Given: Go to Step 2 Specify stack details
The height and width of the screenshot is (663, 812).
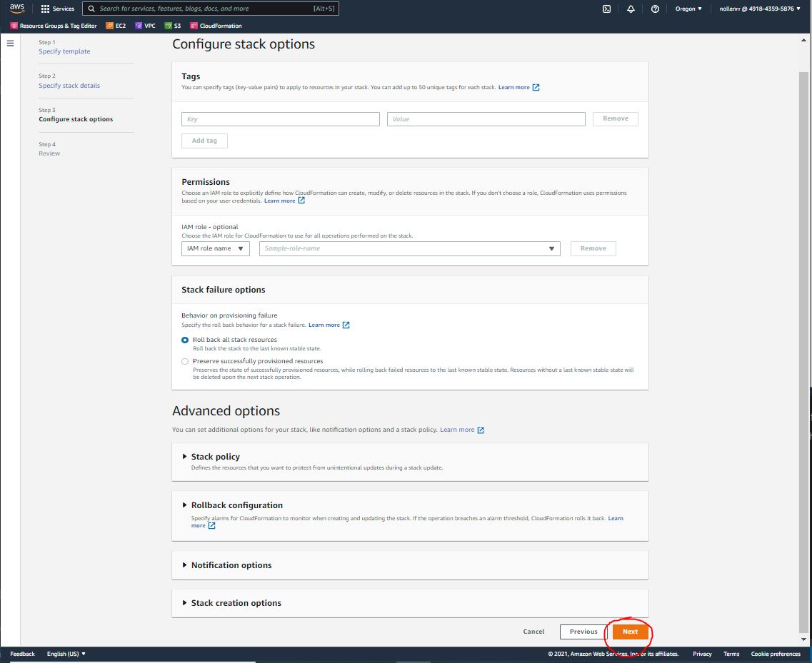Looking at the screenshot, I should coord(69,86).
